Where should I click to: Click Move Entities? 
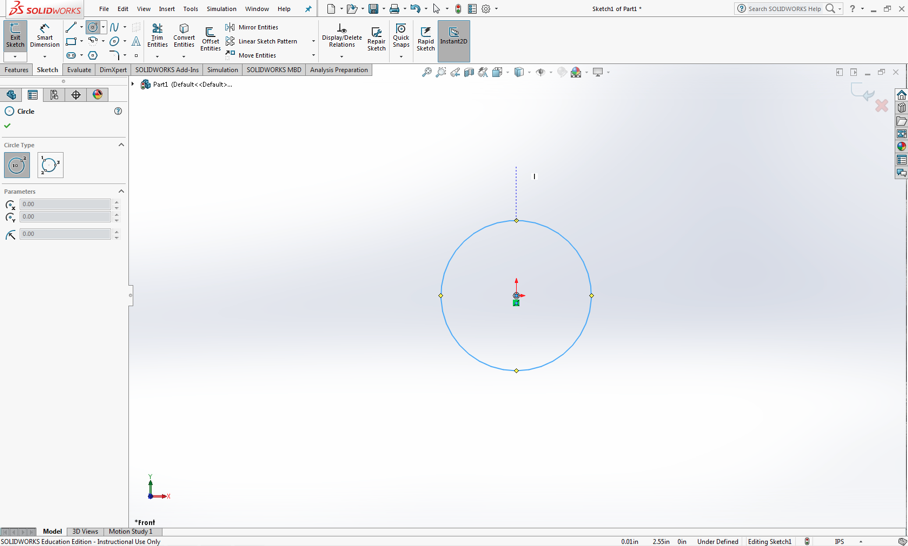[251, 56]
